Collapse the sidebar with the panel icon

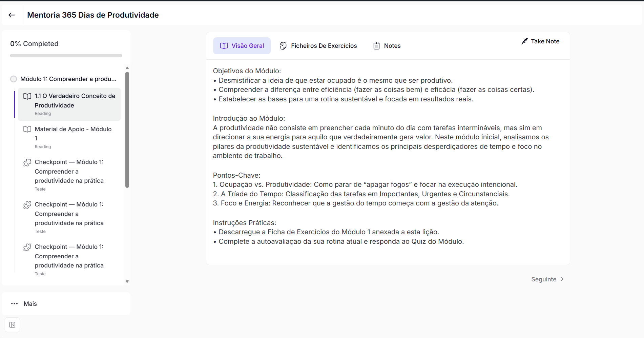click(12, 325)
